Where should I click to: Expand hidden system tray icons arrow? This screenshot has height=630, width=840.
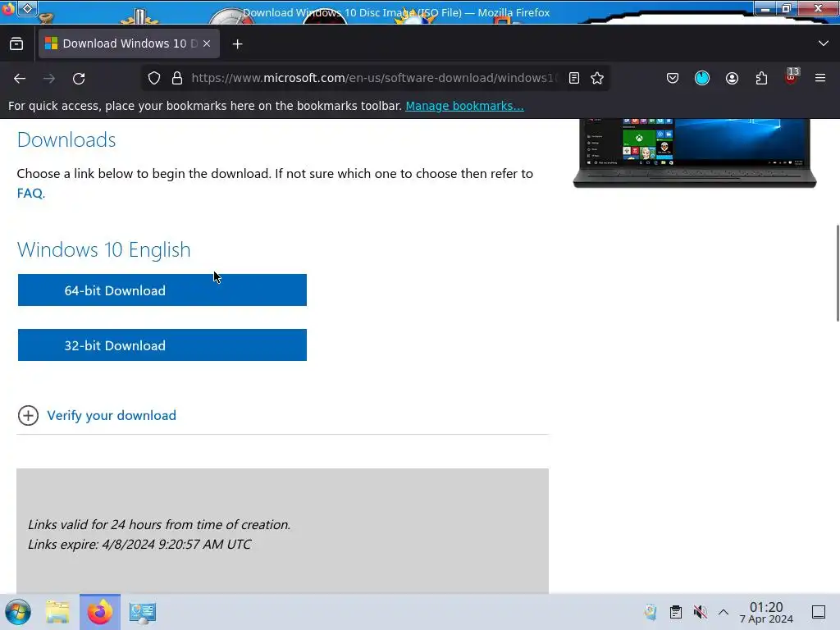(x=724, y=612)
